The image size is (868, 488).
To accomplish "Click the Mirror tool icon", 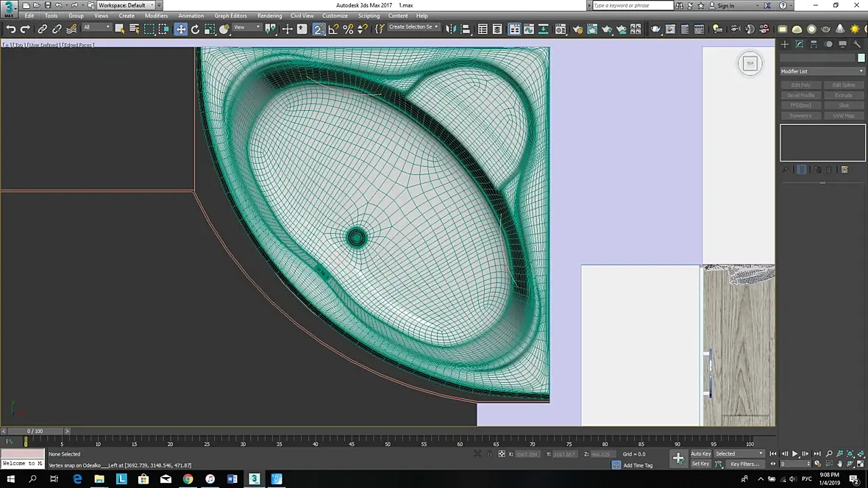I will [450, 29].
